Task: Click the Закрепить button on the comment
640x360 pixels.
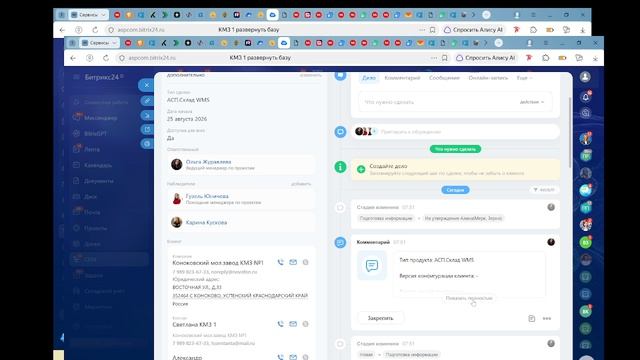Action: pyautogui.click(x=380, y=318)
